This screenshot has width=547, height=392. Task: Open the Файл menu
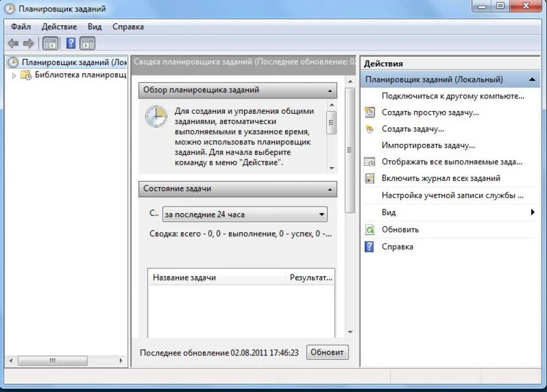point(21,27)
